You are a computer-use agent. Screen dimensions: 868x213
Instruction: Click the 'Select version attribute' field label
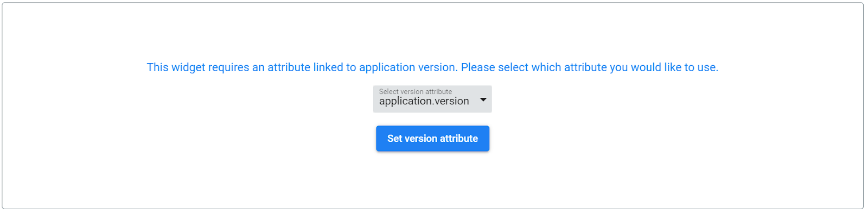coord(416,92)
